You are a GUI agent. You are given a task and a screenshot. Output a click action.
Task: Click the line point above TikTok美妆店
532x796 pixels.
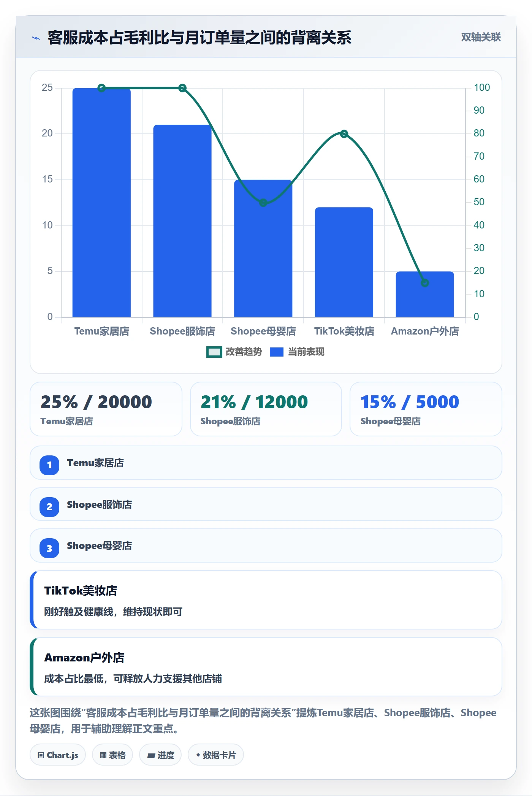click(x=344, y=134)
